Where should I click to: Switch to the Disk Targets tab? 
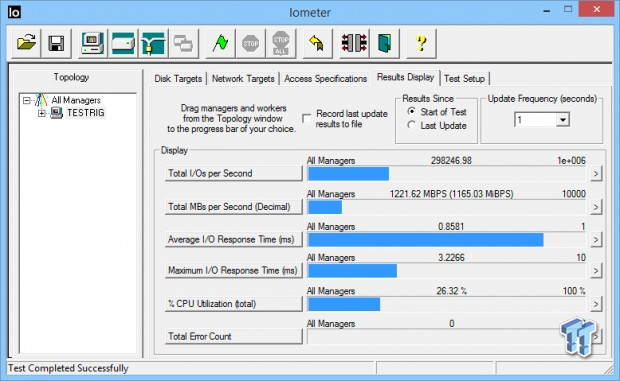pyautogui.click(x=178, y=79)
